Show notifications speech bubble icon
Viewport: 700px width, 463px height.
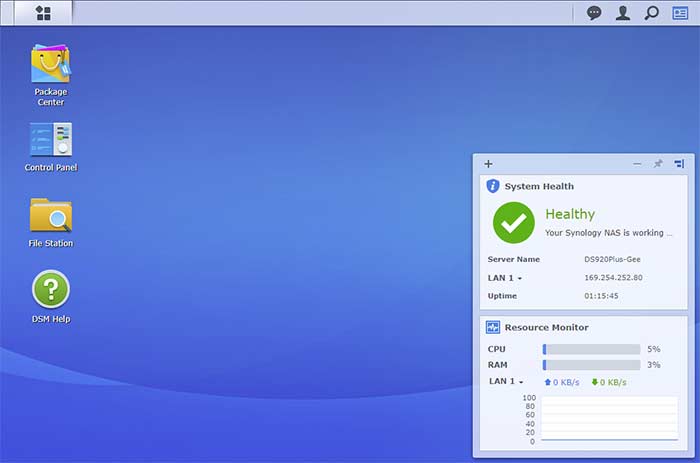click(594, 13)
